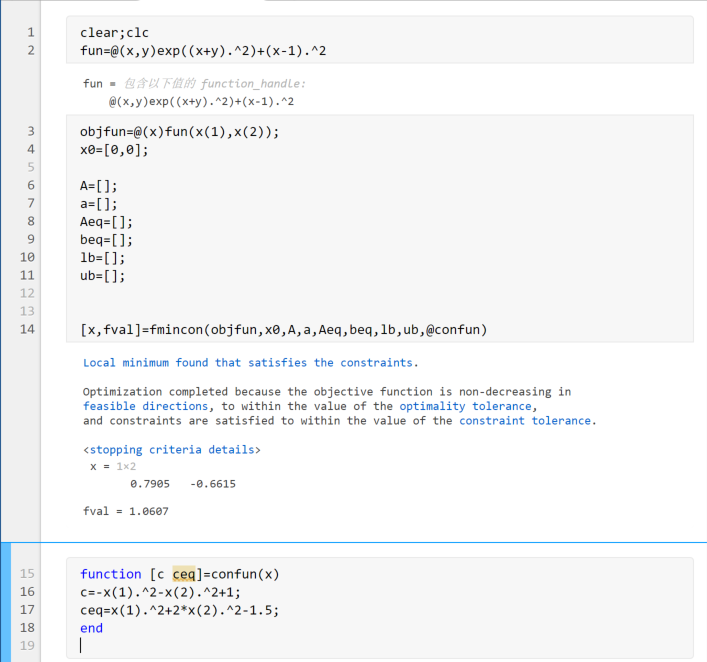Screen dimensions: 707x662
Task: Open the 'constraint tolerance' link
Action: click(x=525, y=421)
